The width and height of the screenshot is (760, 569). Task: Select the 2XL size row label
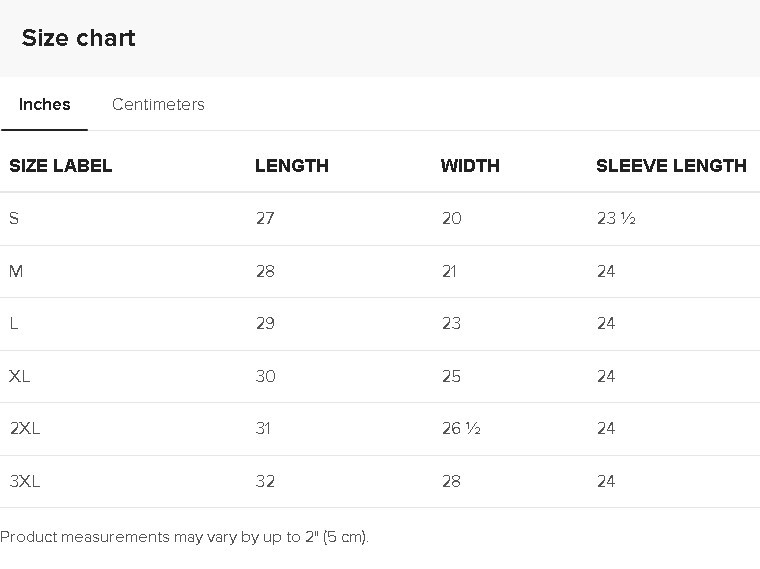[25, 428]
